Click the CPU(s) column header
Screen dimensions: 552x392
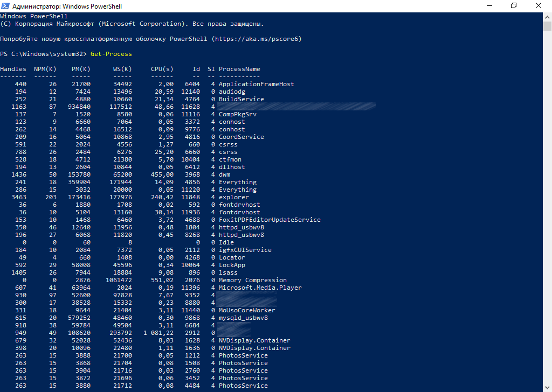[162, 69]
